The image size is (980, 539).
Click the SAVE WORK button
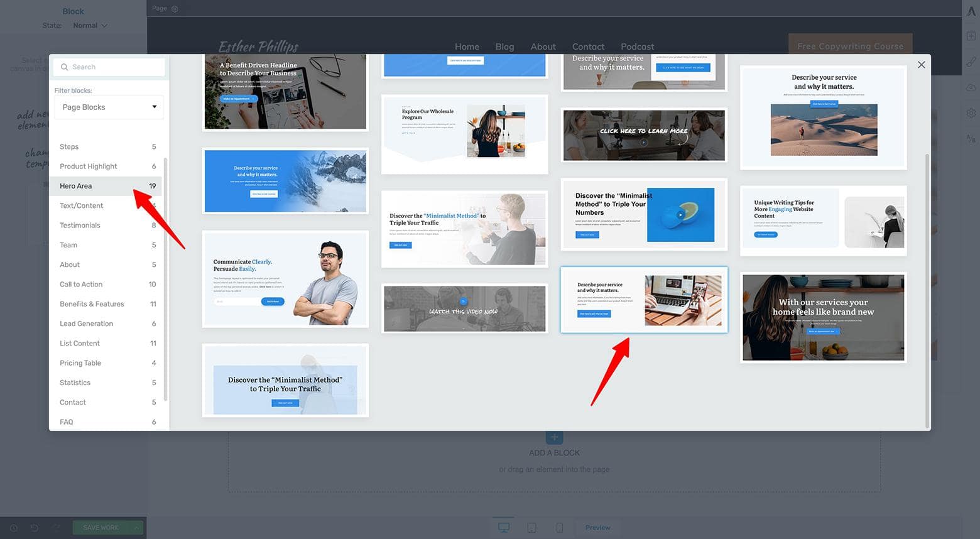tap(101, 528)
